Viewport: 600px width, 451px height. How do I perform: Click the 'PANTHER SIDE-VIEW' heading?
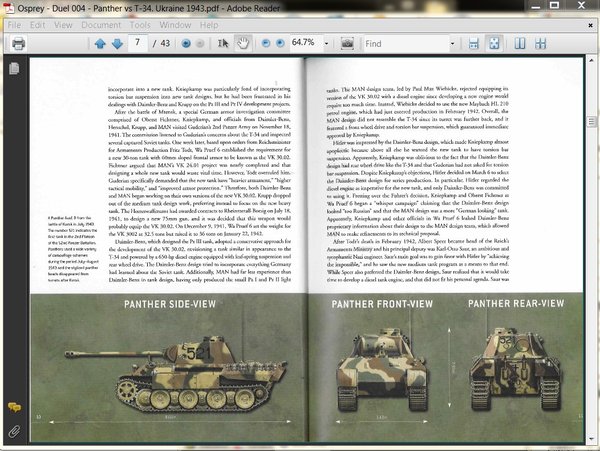pyautogui.click(x=170, y=304)
